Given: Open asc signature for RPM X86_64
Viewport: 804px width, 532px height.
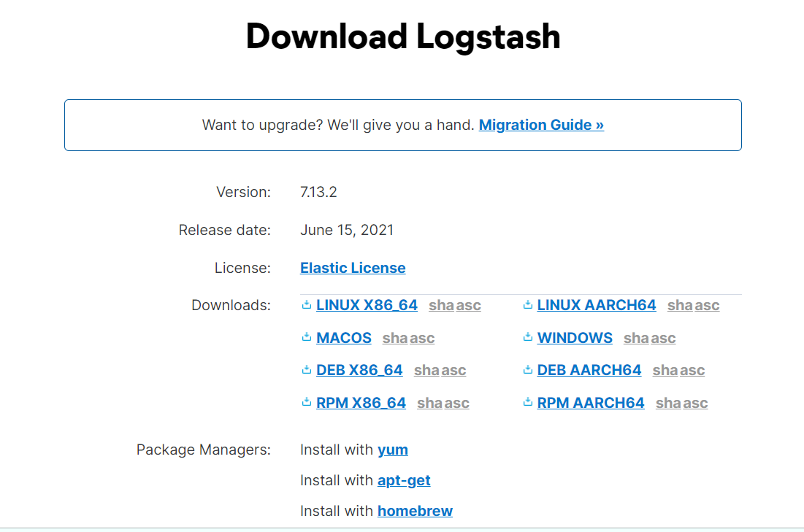Looking at the screenshot, I should pos(457,403).
